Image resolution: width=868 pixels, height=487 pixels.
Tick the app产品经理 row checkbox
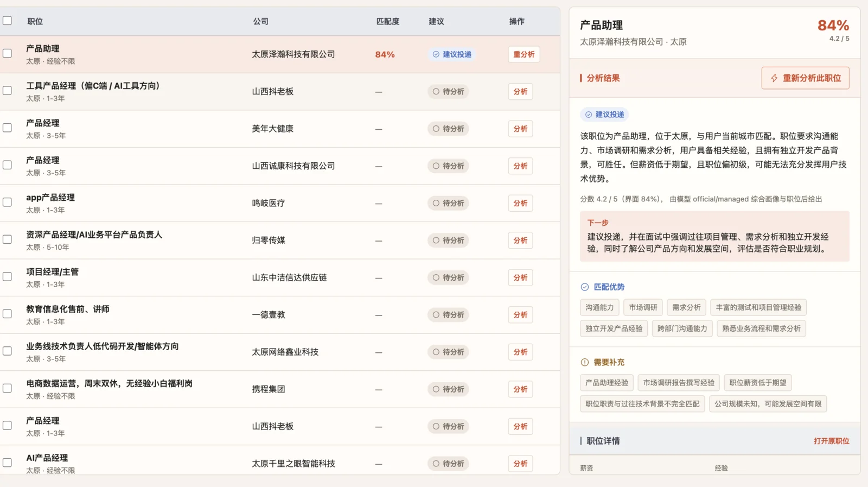(7, 202)
